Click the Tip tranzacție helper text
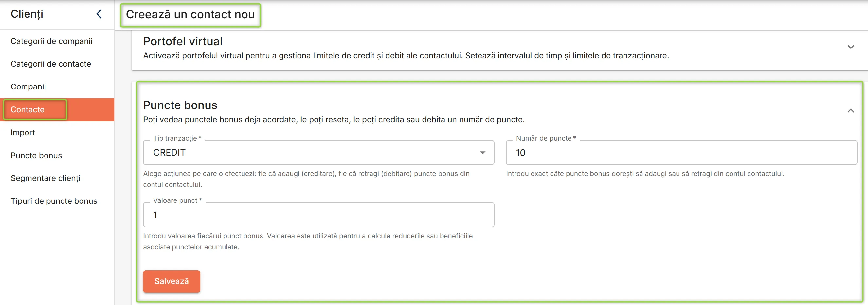This screenshot has height=305, width=868. click(x=306, y=179)
